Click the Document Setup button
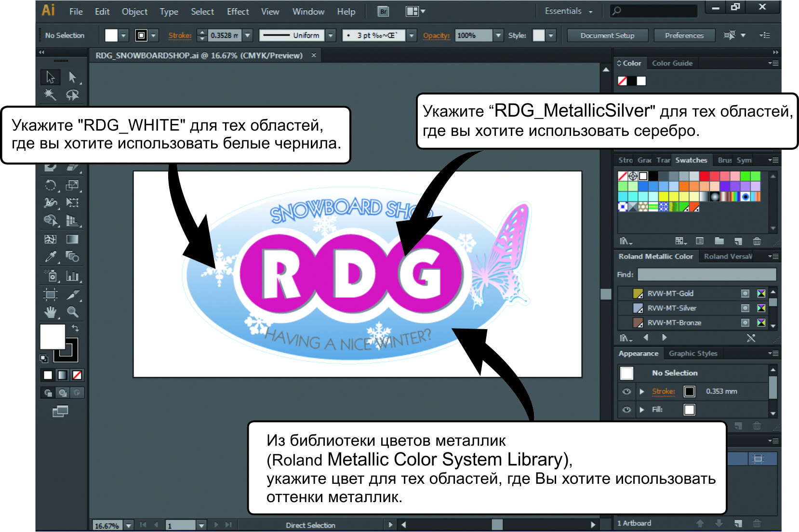Screen dimensions: 799x532 [x=607, y=35]
